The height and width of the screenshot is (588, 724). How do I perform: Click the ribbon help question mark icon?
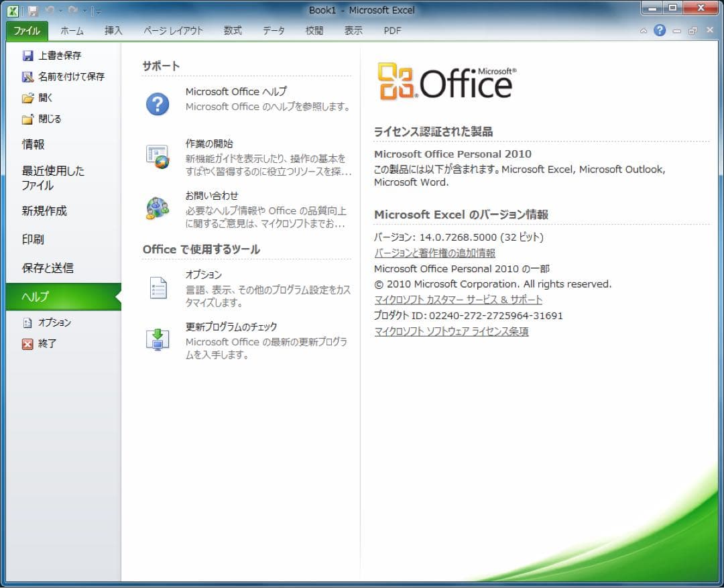pos(660,30)
